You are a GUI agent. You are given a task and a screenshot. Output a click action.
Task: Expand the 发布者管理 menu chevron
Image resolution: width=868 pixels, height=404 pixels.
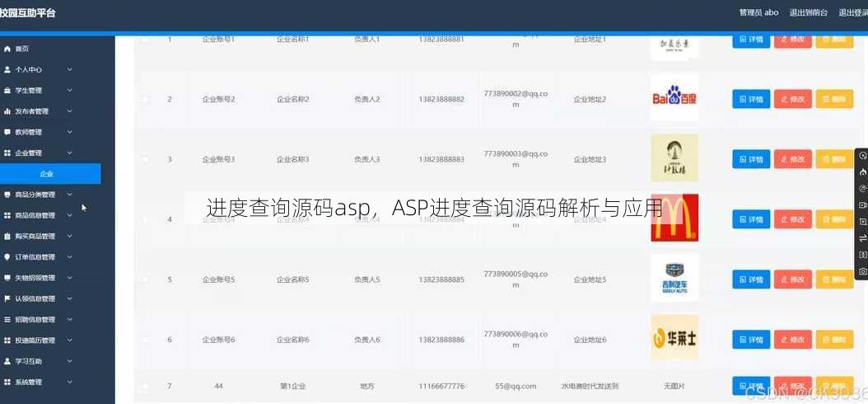[x=70, y=110]
